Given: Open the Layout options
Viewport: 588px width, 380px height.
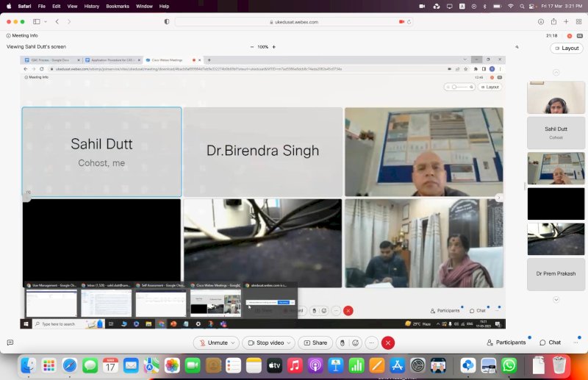Looking at the screenshot, I should [567, 48].
